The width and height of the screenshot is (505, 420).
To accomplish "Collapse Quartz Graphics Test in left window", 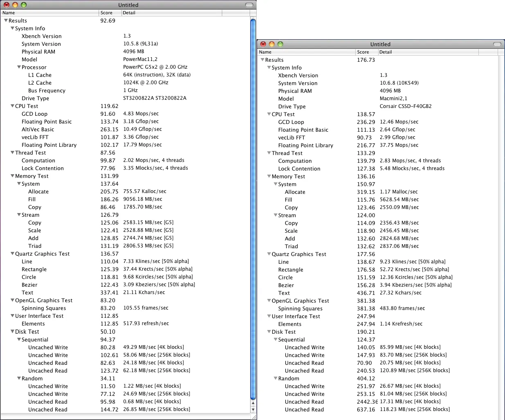I will (12, 254).
